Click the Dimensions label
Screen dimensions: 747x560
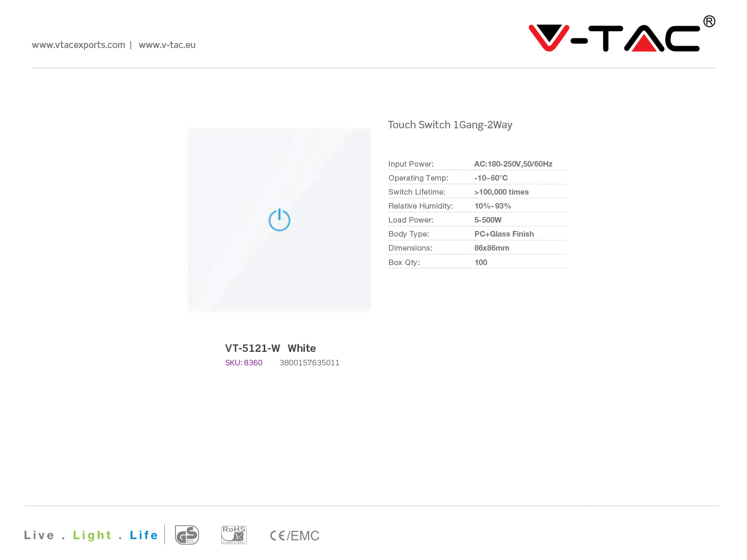point(410,248)
